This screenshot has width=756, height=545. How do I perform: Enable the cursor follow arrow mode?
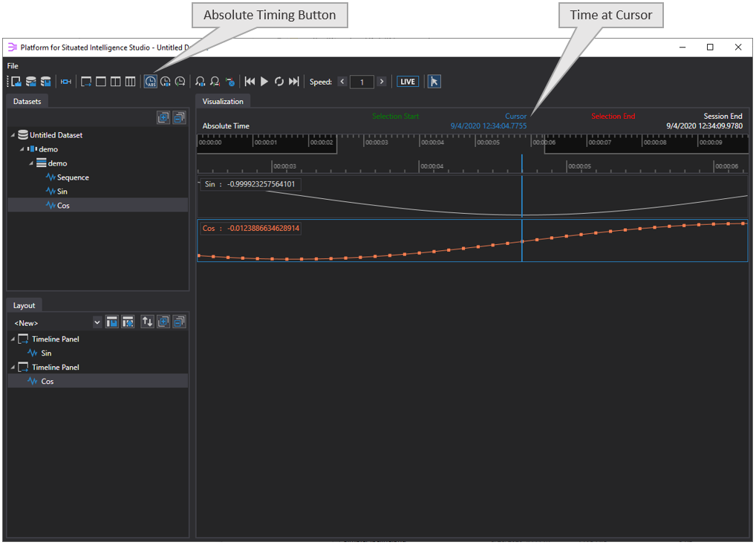(x=434, y=82)
